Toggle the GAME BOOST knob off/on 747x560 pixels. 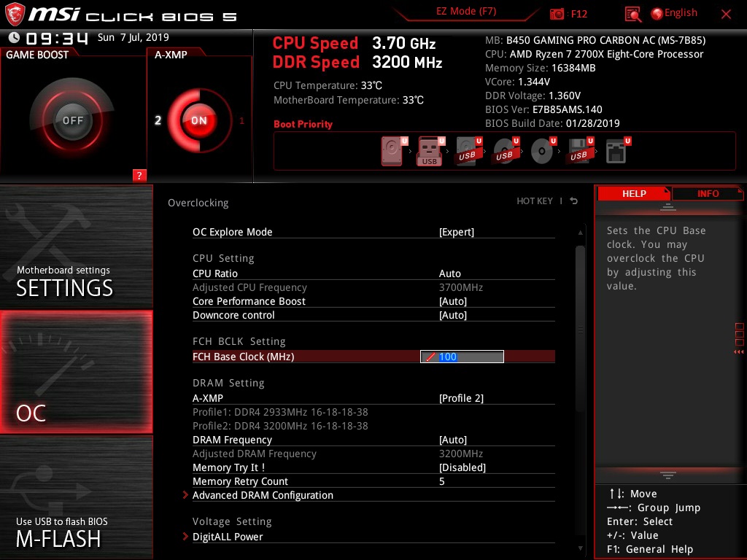pos(72,120)
